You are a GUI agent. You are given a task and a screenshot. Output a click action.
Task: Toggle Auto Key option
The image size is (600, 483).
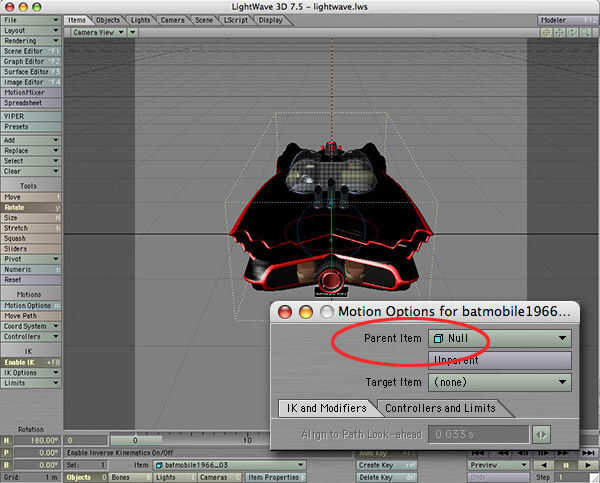pos(386,453)
